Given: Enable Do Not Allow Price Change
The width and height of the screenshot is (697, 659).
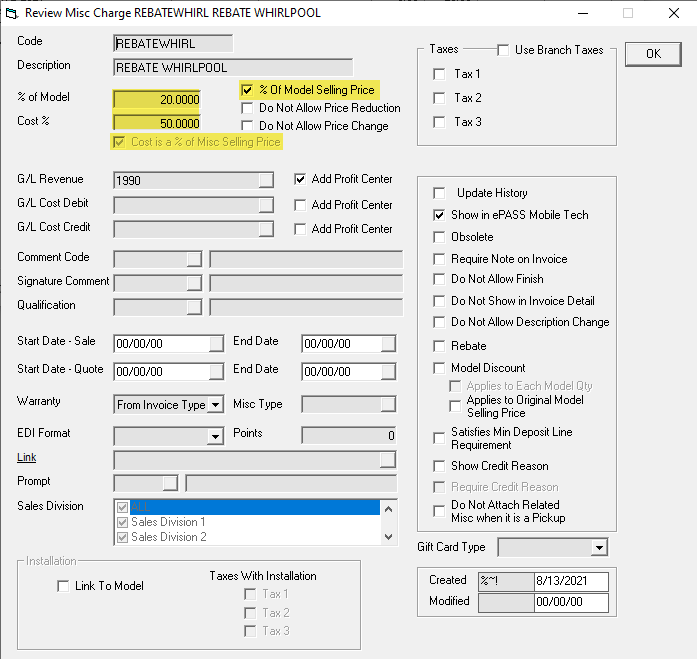Looking at the screenshot, I should tap(247, 126).
